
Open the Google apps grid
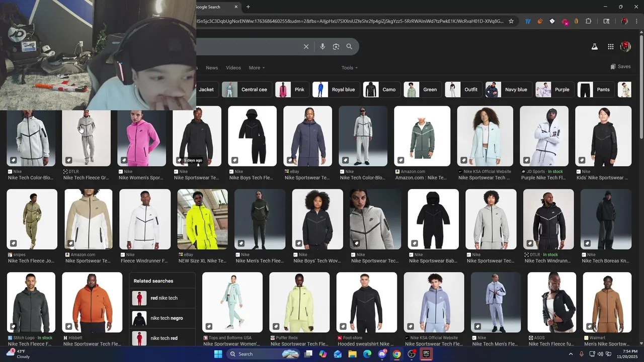click(x=611, y=47)
